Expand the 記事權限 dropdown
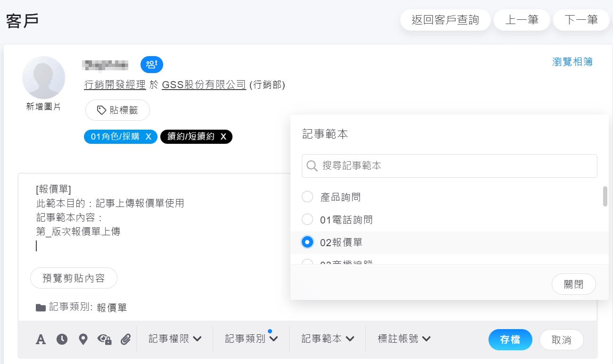 click(x=175, y=339)
